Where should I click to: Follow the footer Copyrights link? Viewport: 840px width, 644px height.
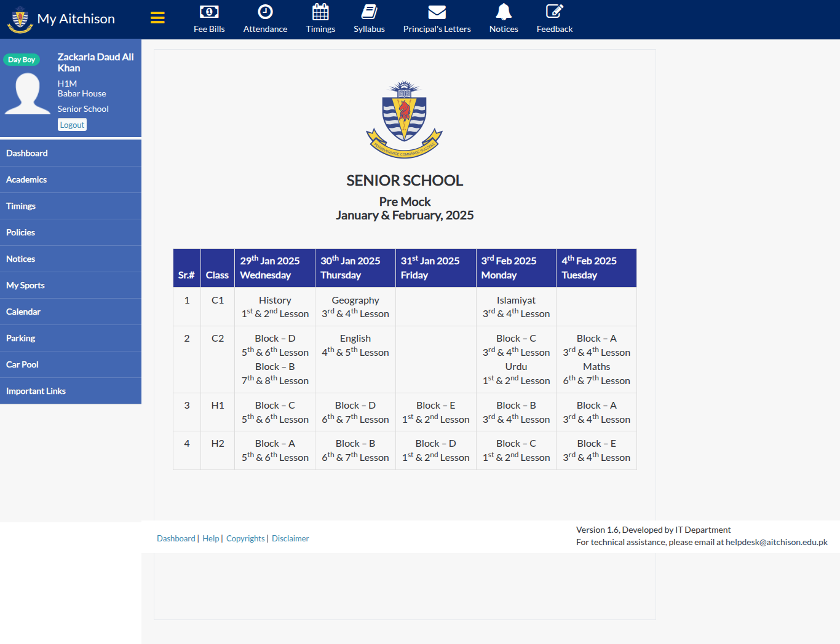point(245,538)
